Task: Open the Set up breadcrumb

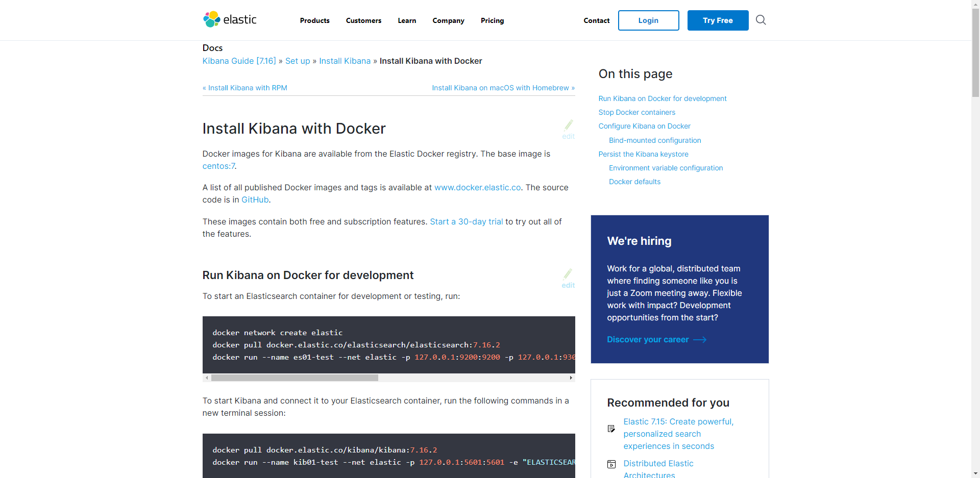Action: (298, 61)
